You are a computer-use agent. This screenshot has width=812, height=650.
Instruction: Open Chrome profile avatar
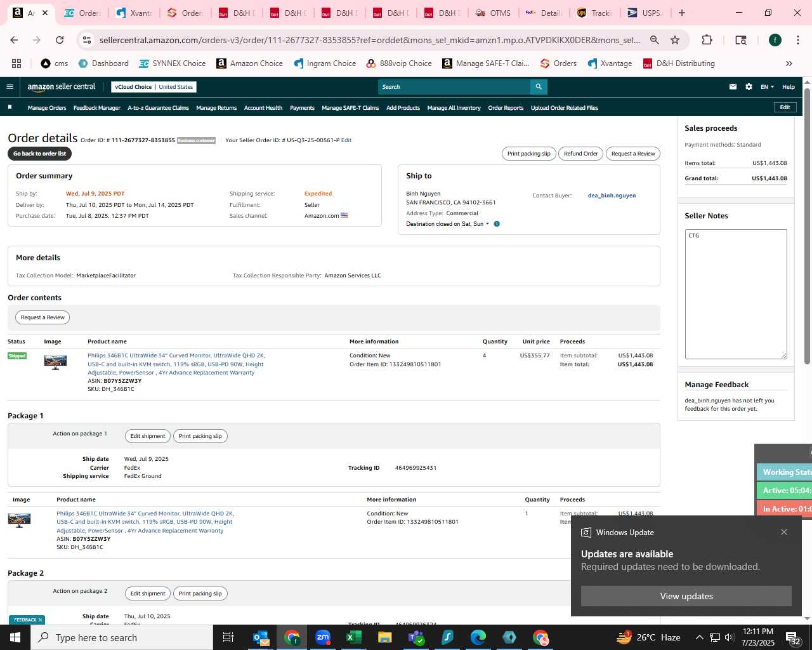775,40
